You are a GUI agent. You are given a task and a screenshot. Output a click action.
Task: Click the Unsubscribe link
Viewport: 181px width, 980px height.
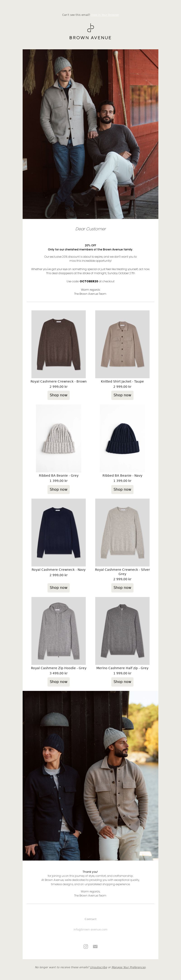coord(98,967)
